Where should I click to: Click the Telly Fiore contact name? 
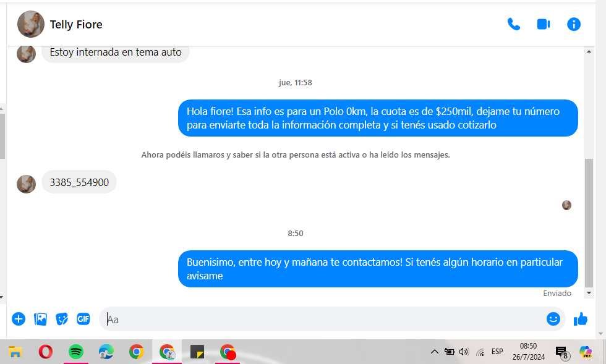point(76,24)
